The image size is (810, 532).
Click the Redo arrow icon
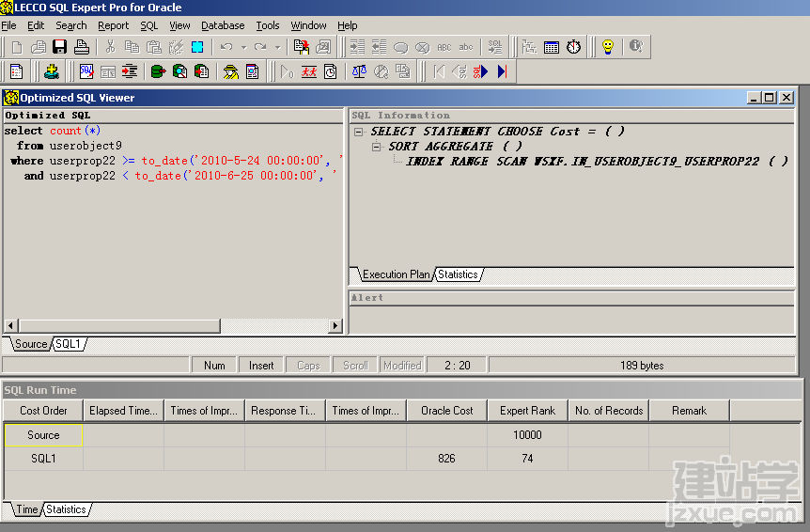(260, 48)
